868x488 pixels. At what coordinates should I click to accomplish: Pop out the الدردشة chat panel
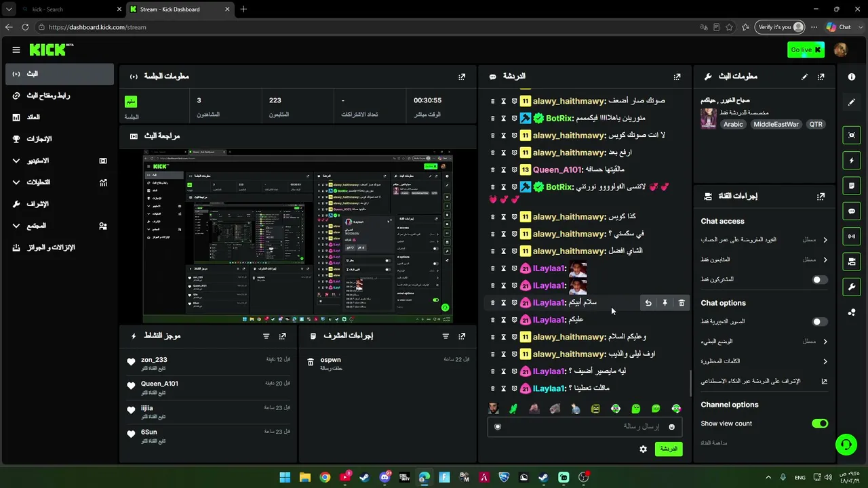[677, 77]
